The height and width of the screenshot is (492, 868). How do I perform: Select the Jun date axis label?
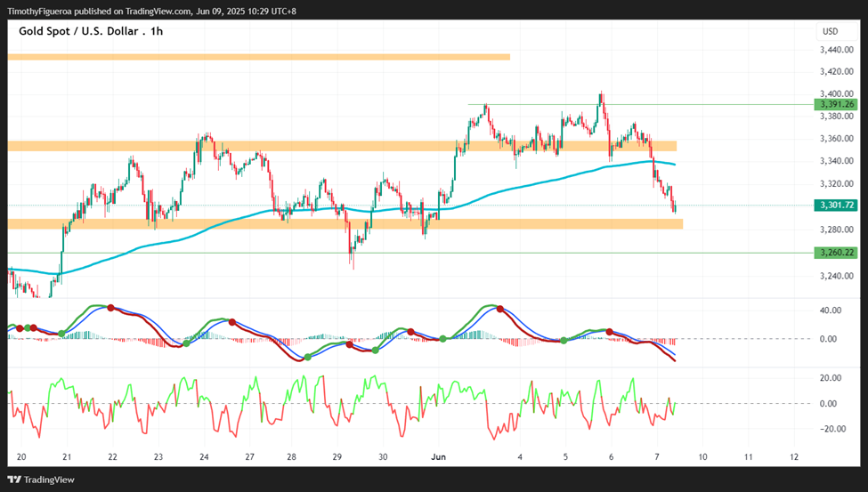pos(438,457)
